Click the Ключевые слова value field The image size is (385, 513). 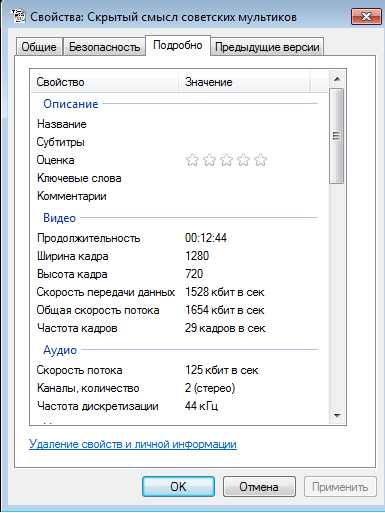(x=250, y=178)
